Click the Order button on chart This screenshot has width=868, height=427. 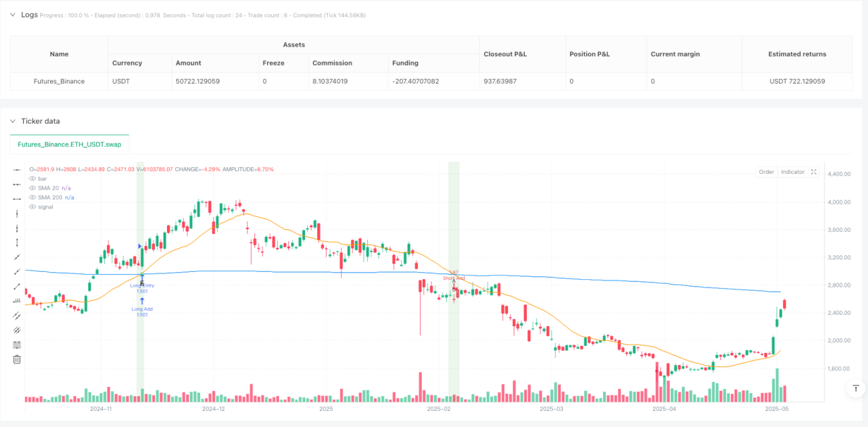click(766, 172)
